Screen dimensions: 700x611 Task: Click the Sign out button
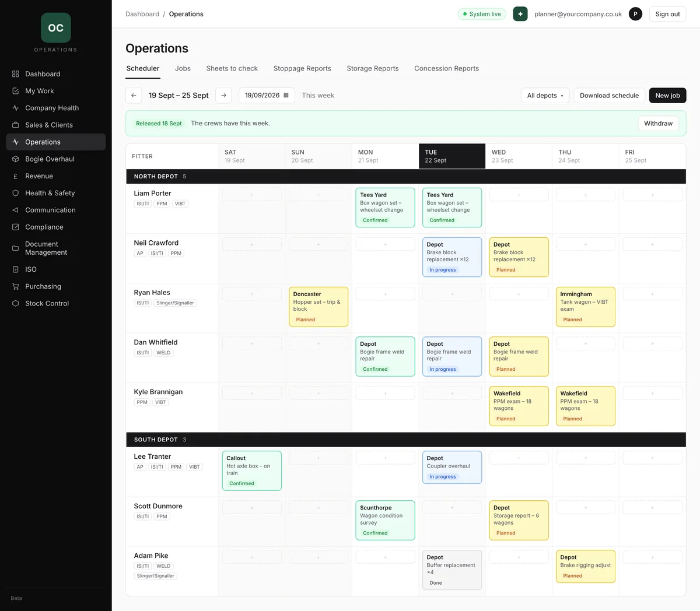point(667,14)
